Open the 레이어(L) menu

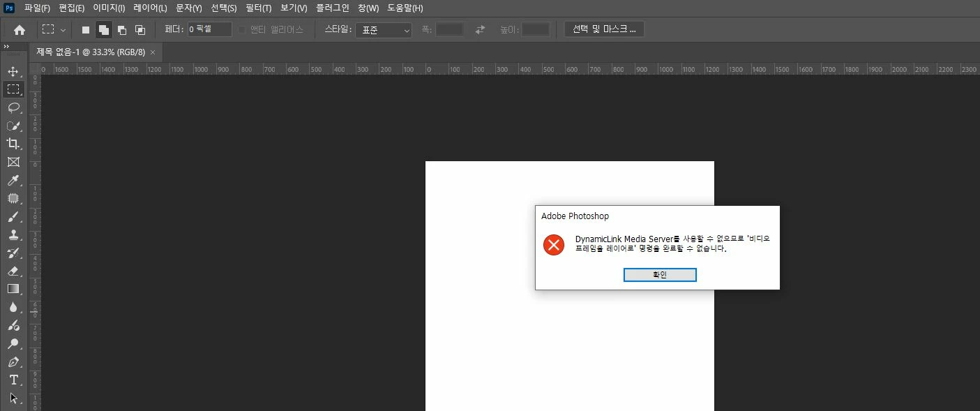151,8
